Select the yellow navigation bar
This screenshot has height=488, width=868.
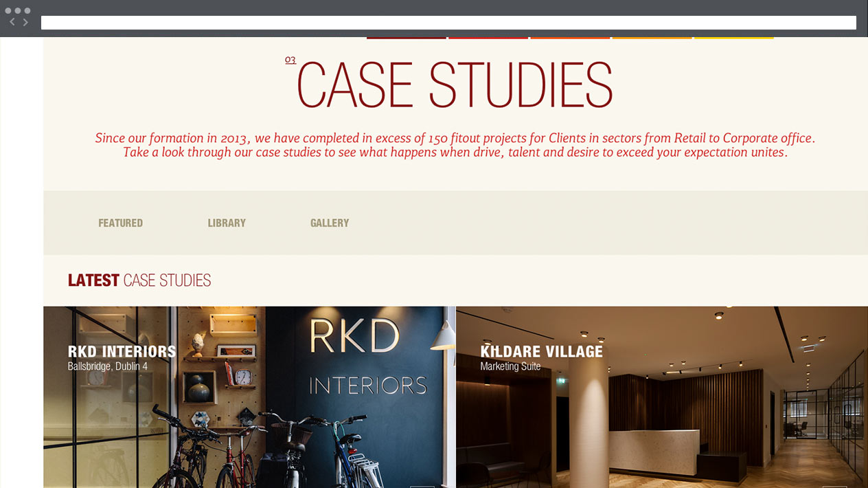(x=733, y=37)
